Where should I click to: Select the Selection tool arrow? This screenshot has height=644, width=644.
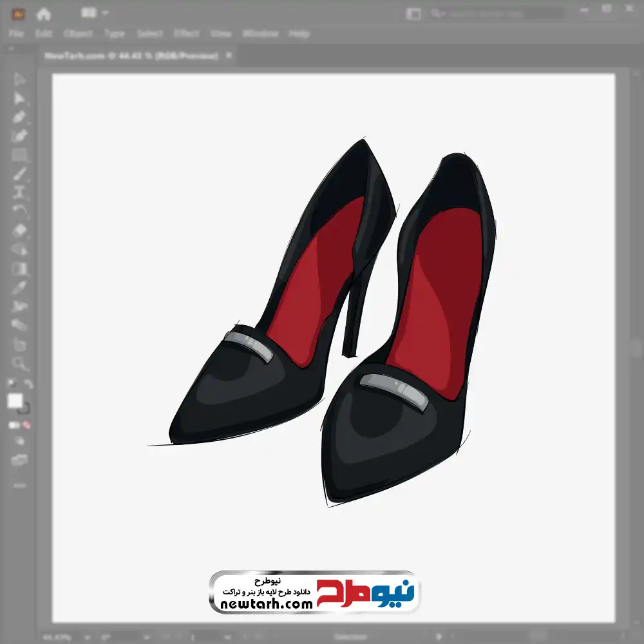[x=19, y=80]
